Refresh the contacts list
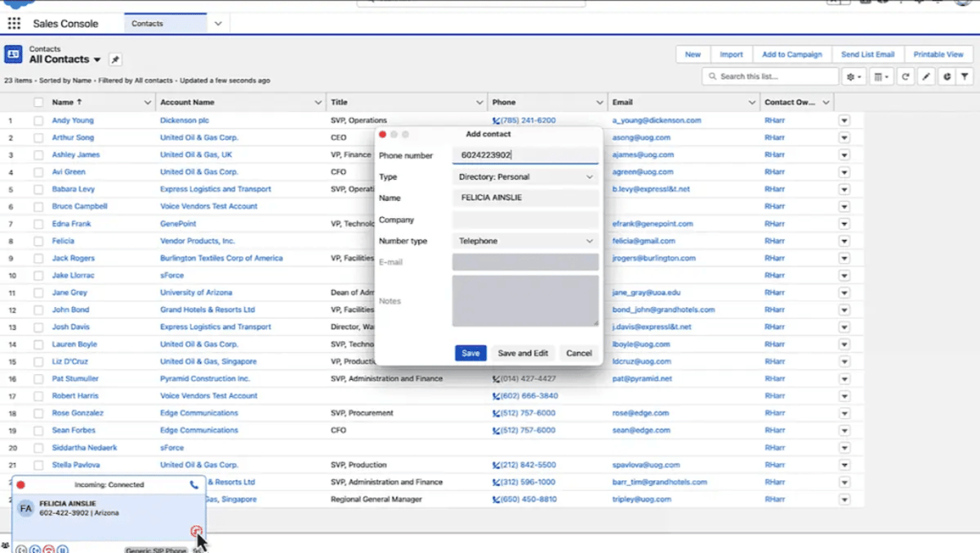Viewport: 980px width, 553px height. point(905,77)
